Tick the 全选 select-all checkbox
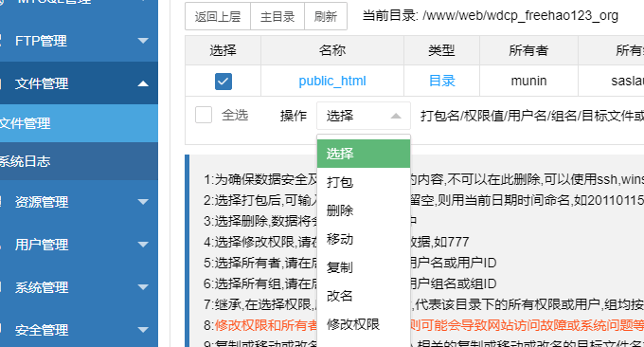 click(x=204, y=115)
